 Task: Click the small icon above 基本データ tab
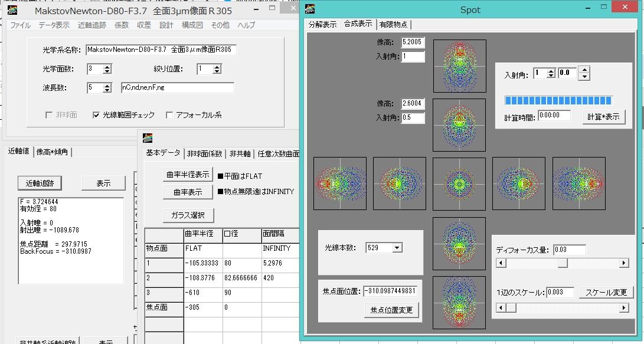click(x=148, y=138)
